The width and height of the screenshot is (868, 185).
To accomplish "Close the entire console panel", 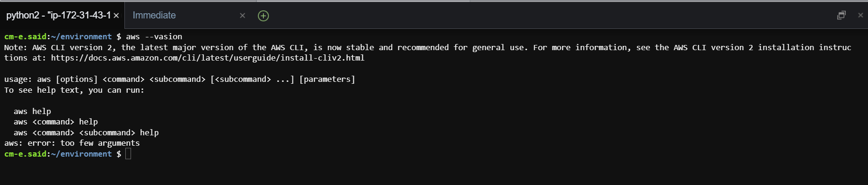I will [x=860, y=15].
